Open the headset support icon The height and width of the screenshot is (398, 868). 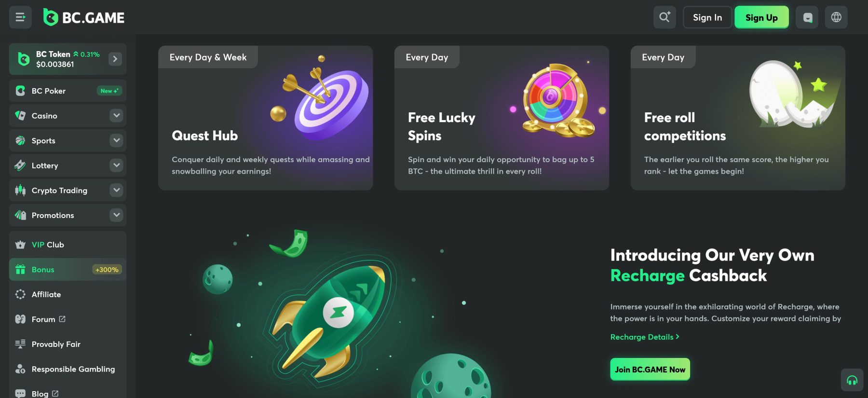(x=852, y=380)
